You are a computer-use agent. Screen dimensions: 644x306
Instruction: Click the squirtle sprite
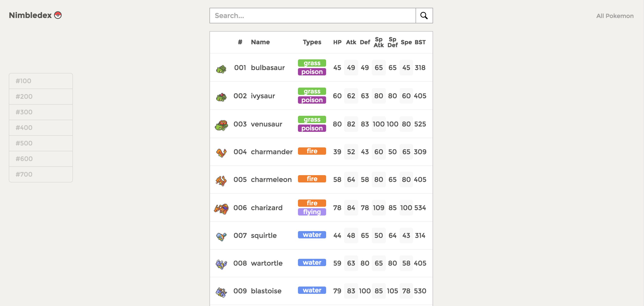221,235
